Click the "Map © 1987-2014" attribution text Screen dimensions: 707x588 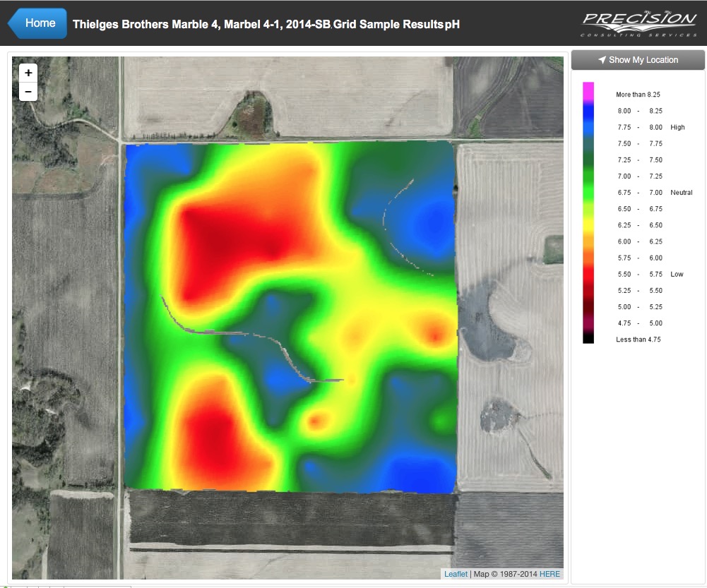(505, 574)
